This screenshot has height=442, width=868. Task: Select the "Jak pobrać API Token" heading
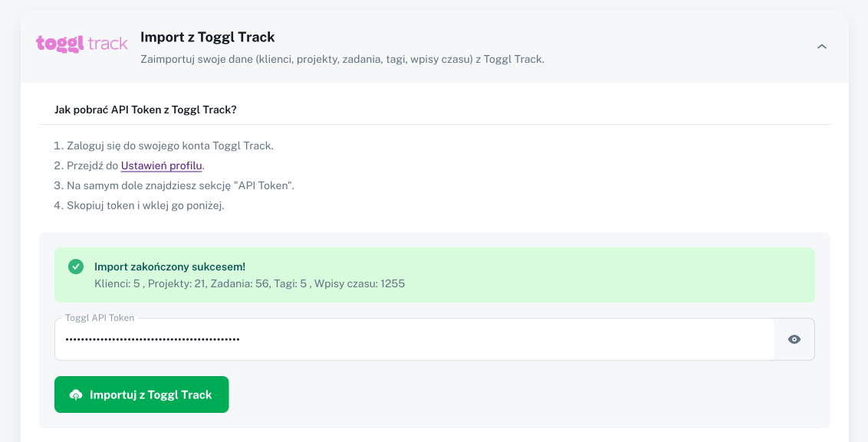coord(145,110)
